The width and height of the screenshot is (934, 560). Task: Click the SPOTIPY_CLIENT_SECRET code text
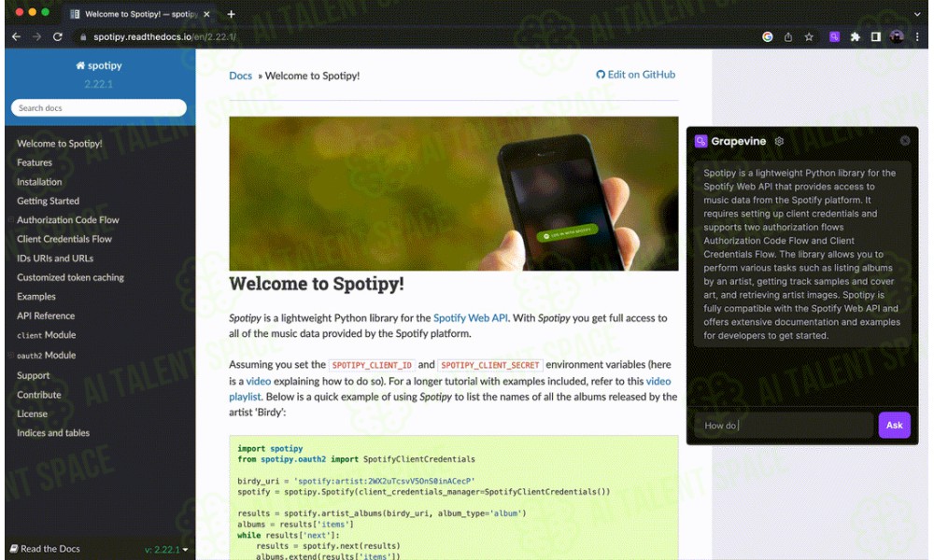[489, 365]
